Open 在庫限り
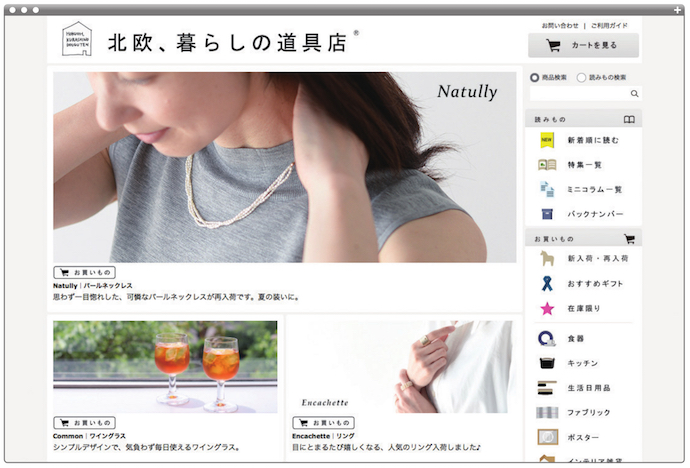 (x=584, y=308)
